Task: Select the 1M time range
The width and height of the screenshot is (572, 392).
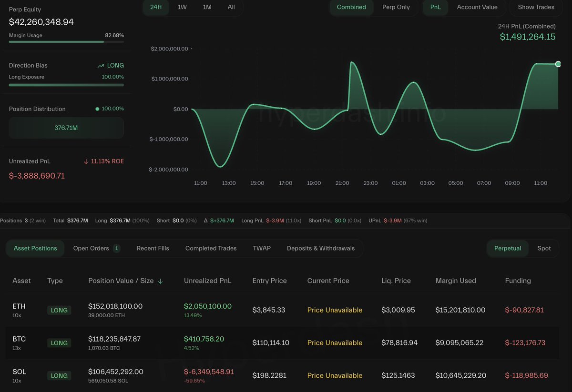Action: coord(207,7)
